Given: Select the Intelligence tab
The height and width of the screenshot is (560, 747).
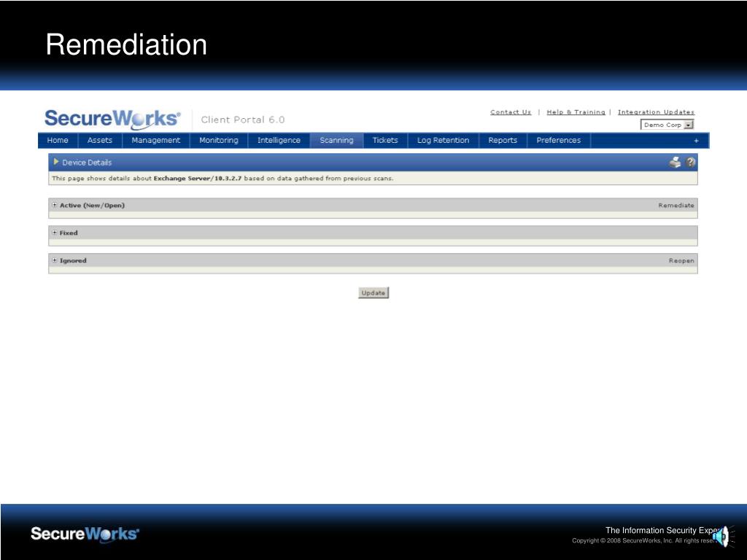Looking at the screenshot, I should click(279, 141).
